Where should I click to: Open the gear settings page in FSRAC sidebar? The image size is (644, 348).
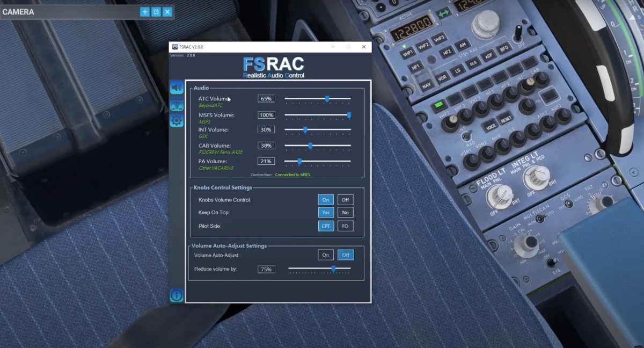(x=177, y=120)
